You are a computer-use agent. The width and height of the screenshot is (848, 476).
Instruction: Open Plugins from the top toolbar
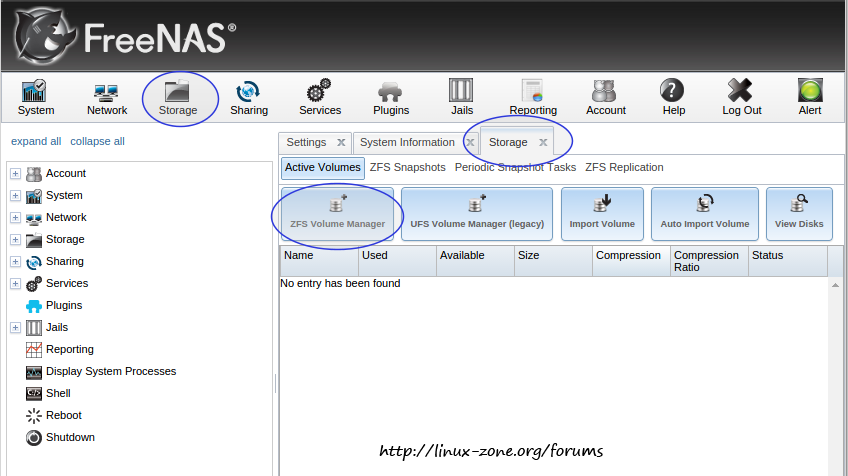pyautogui.click(x=391, y=98)
